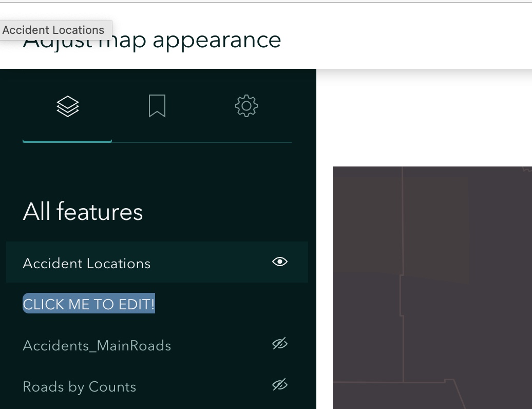Screen dimensions: 532x409
Task: Open the map Settings gear icon
Action: coord(246,106)
